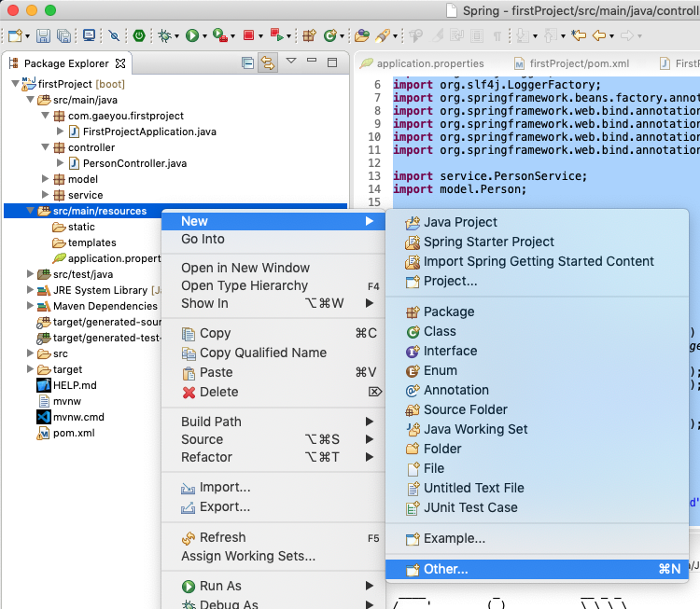Click the Save toolbar icon
700x609 pixels.
pyautogui.click(x=43, y=35)
